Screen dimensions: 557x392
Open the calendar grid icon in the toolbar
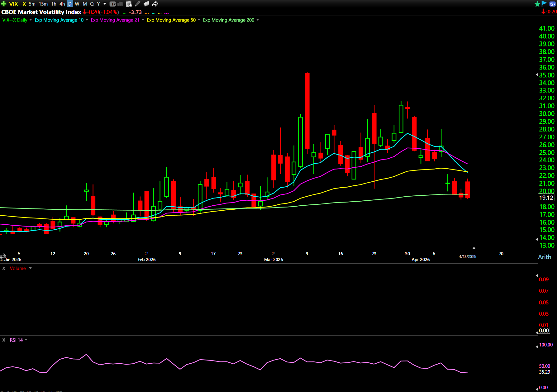click(x=129, y=4)
